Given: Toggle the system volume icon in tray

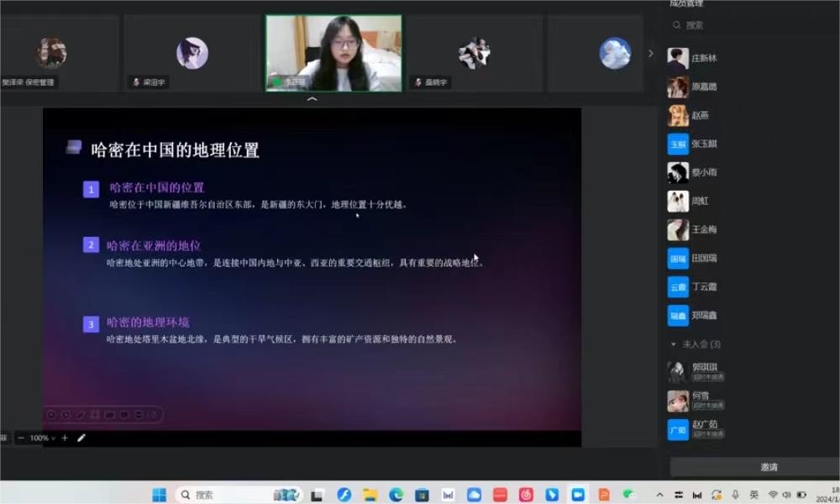Looking at the screenshot, I should coord(787,495).
